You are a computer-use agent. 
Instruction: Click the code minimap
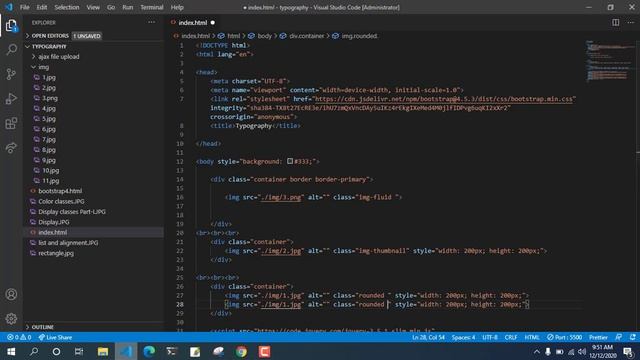pyautogui.click(x=609, y=61)
